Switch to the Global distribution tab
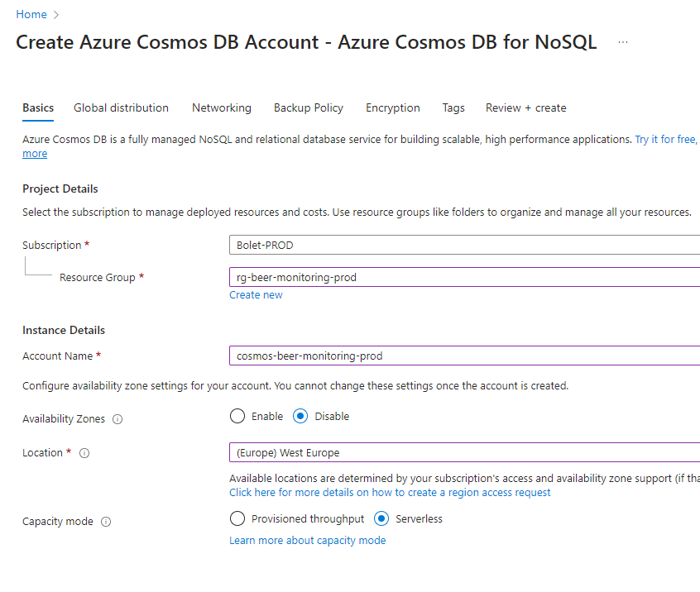This screenshot has height=592, width=700. [121, 108]
